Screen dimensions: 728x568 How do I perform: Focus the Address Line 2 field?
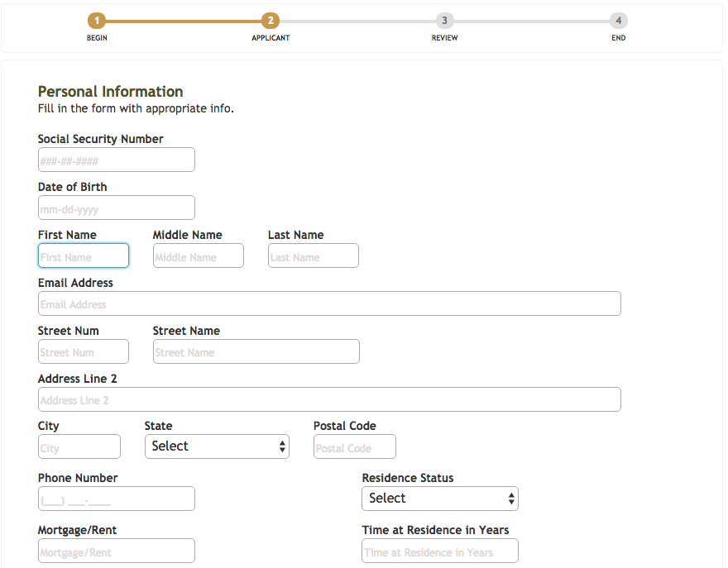click(x=329, y=399)
